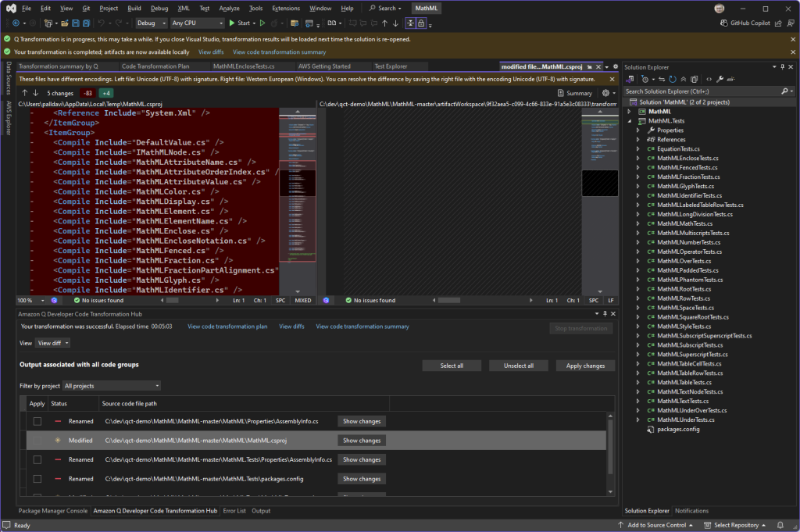Expand the MathML.Tests project node
The width and height of the screenshot is (800, 532).
click(x=630, y=120)
